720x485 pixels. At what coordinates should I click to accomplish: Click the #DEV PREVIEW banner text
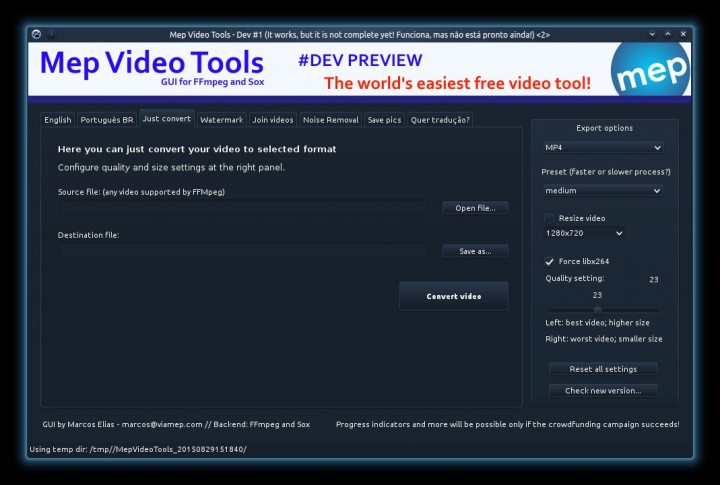pos(360,60)
